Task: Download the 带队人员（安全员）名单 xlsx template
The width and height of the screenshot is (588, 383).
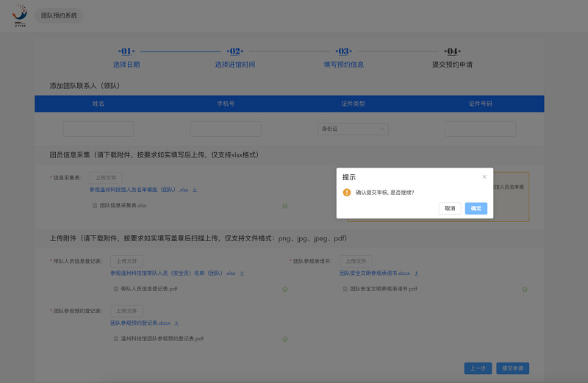Action: pyautogui.click(x=242, y=273)
